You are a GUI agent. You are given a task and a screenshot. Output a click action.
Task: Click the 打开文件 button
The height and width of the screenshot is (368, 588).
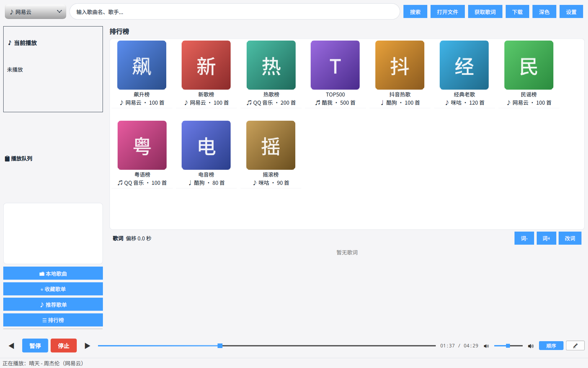(x=448, y=12)
